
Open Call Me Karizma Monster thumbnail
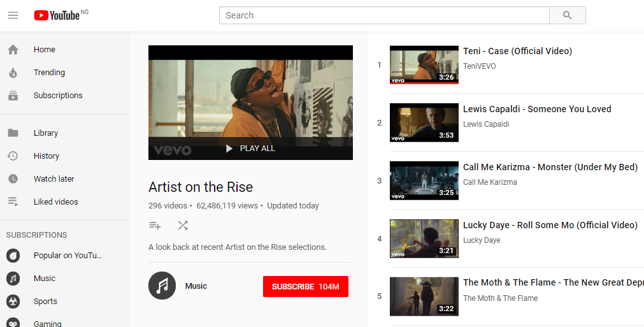[x=424, y=181]
